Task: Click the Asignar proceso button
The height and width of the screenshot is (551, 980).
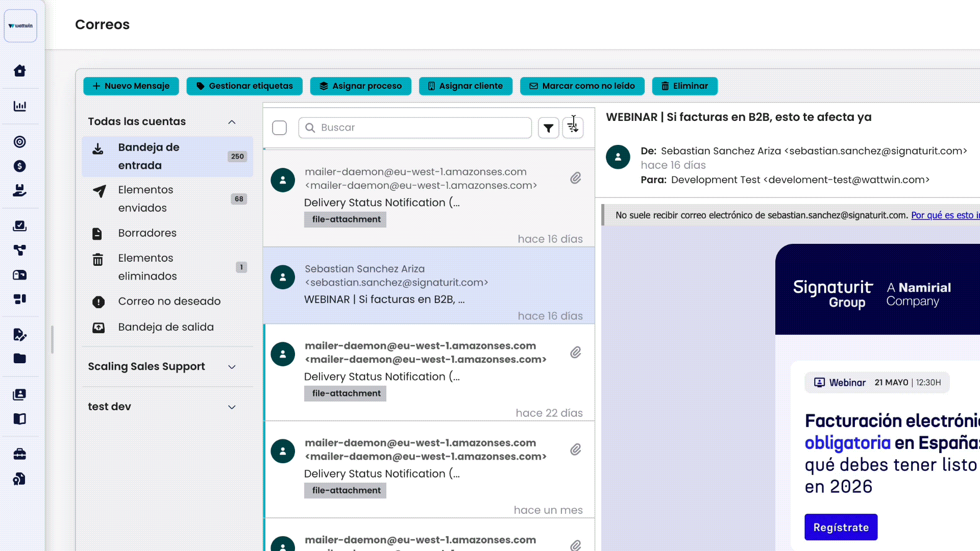Action: click(360, 86)
